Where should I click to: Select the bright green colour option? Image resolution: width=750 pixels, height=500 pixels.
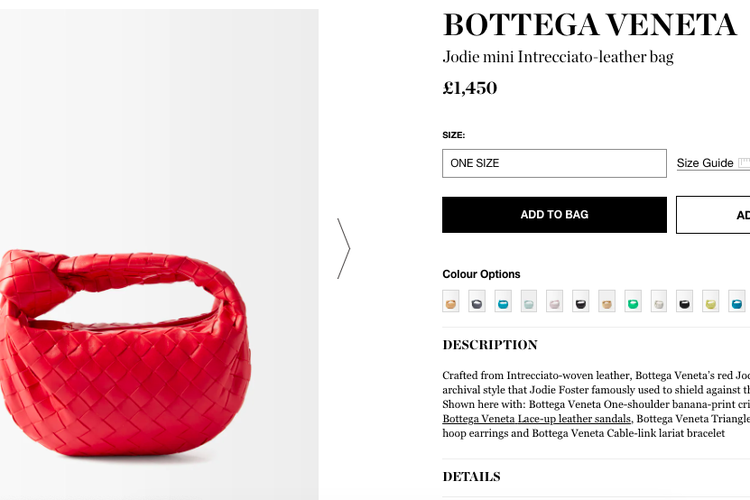coord(633,301)
